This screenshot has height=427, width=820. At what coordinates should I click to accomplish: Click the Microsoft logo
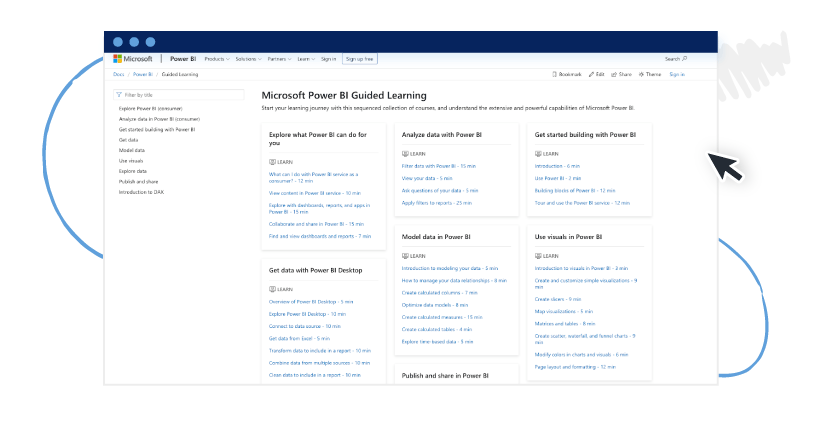tap(133, 59)
